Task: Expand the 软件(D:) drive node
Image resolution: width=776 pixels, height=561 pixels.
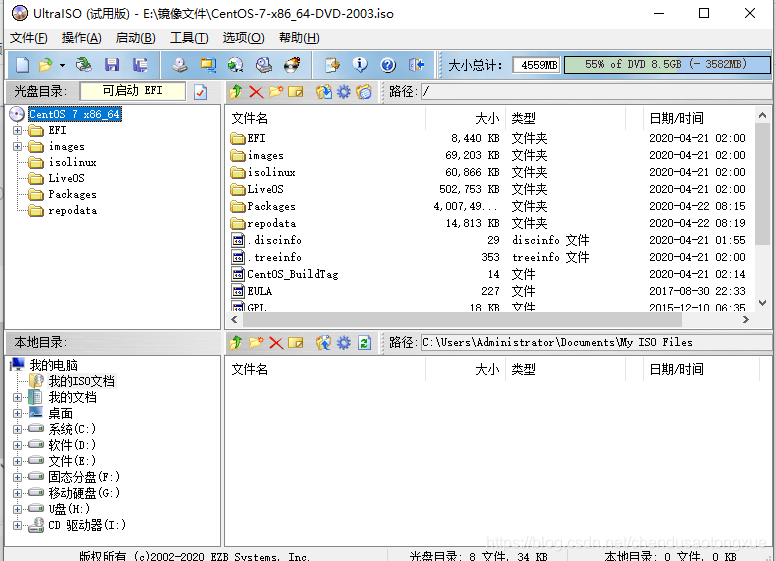Action: (17, 445)
